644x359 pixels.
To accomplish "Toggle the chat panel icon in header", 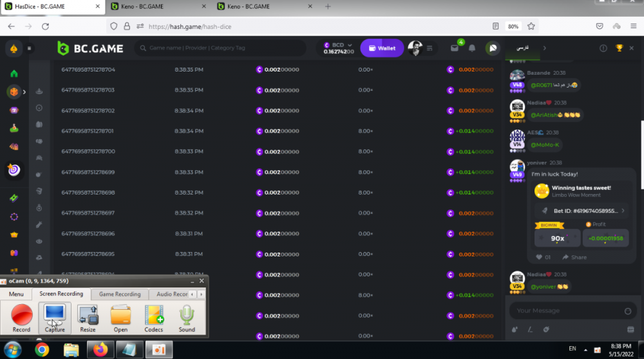I will (x=492, y=48).
